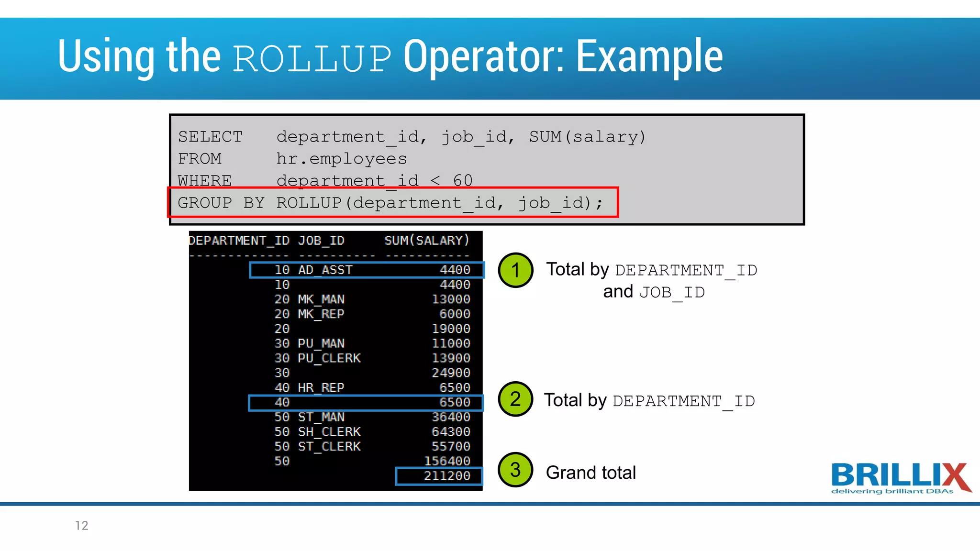The width and height of the screenshot is (980, 551).
Task: Click the green circle numbered 2
Action: [x=515, y=399]
